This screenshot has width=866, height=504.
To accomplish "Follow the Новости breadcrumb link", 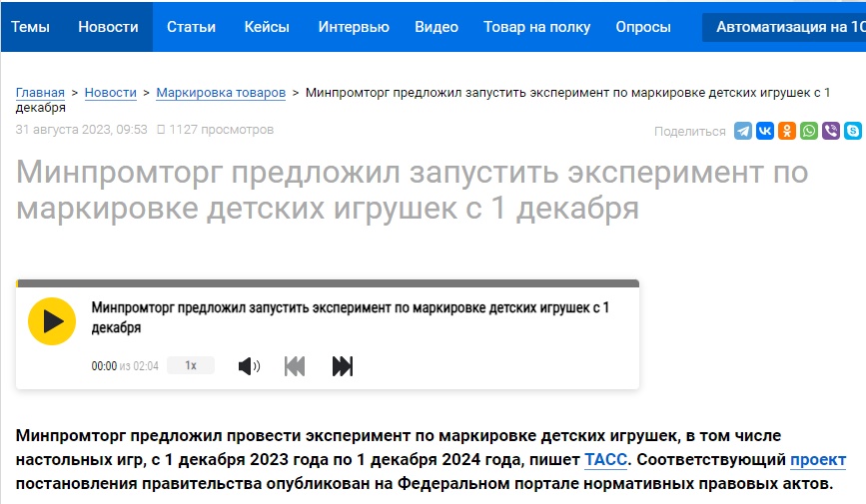I will 111,93.
